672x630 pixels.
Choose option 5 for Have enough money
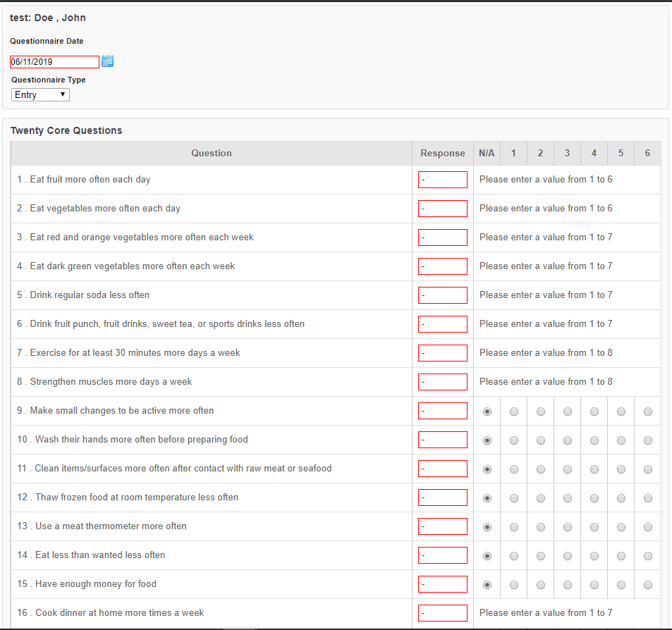(x=621, y=585)
